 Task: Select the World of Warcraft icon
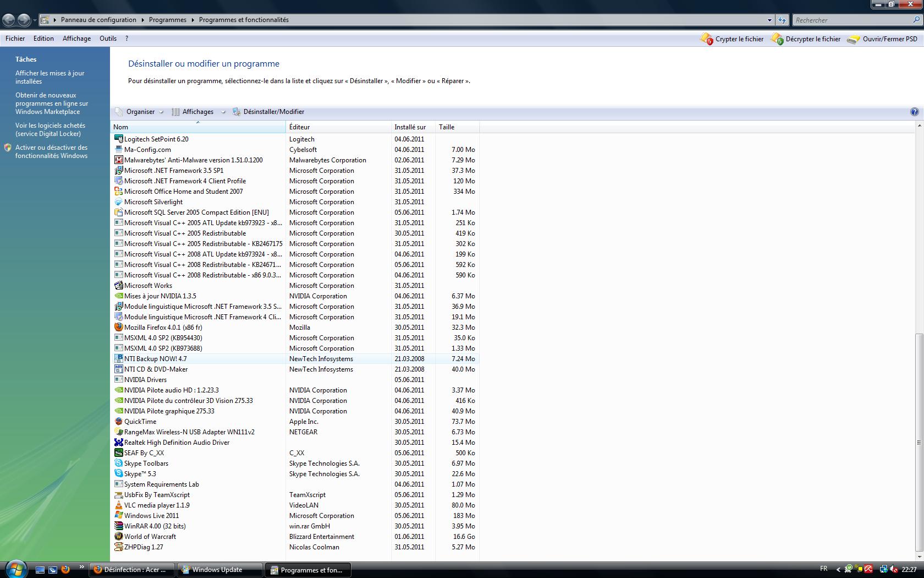tap(118, 537)
